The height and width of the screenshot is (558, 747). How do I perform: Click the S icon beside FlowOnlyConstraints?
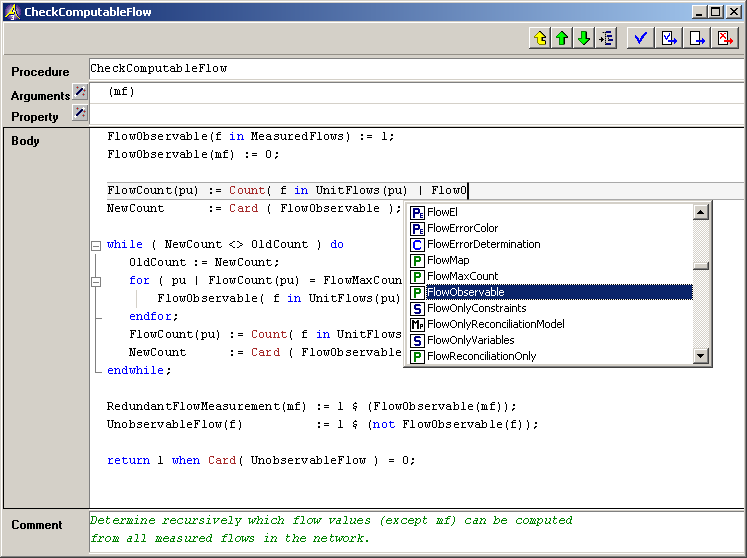(x=417, y=308)
